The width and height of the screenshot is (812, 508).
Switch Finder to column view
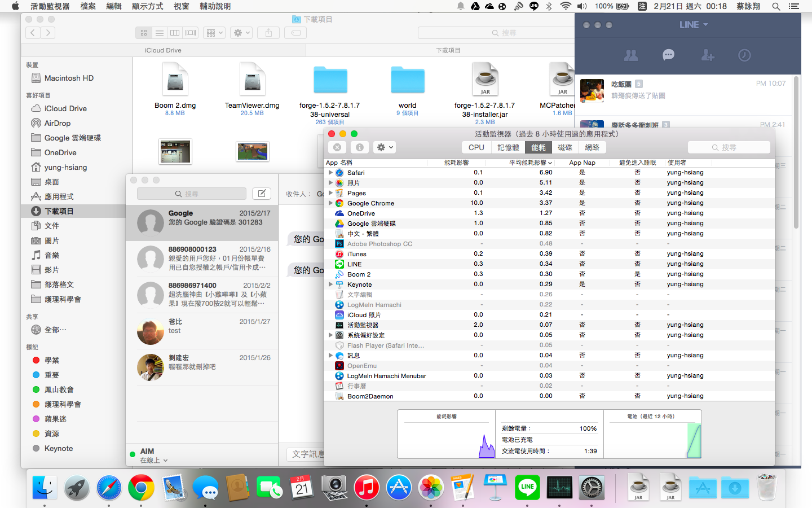[x=175, y=33]
